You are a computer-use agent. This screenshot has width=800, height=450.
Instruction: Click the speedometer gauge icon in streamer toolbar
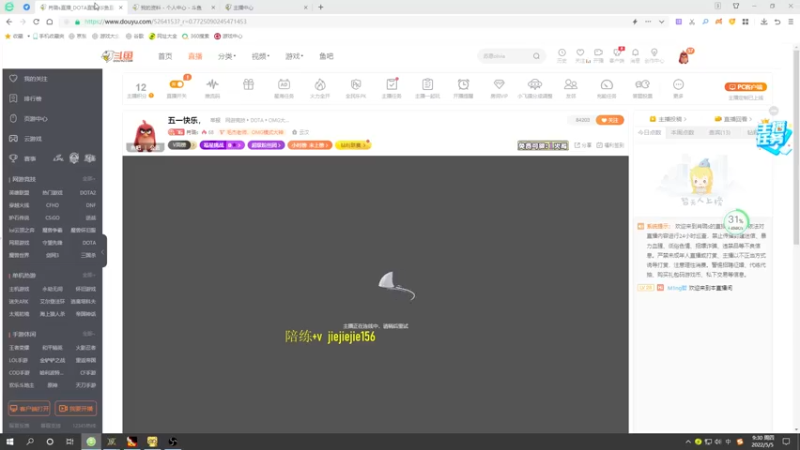click(x=607, y=84)
